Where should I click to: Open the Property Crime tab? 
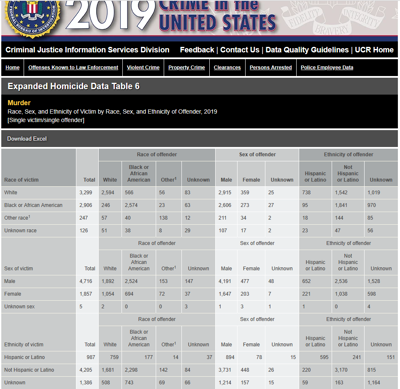(x=186, y=68)
